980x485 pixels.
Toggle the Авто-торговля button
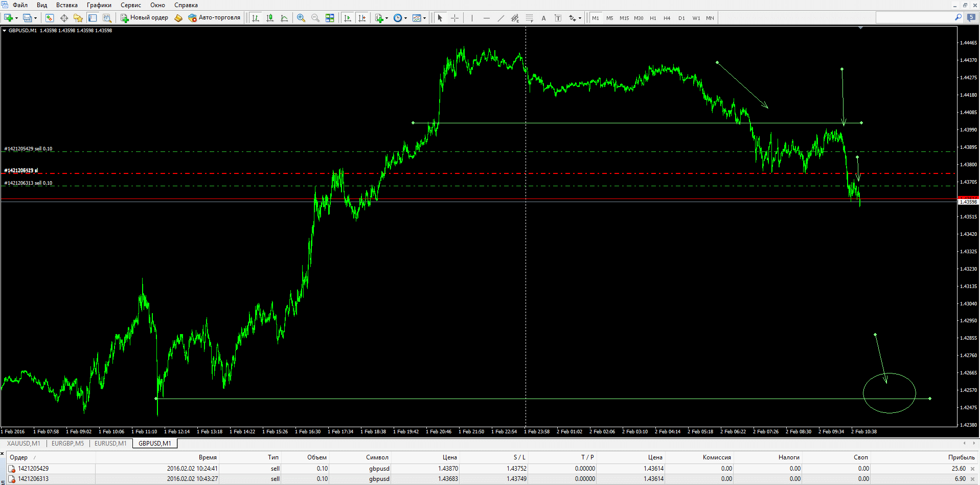[x=214, y=18]
